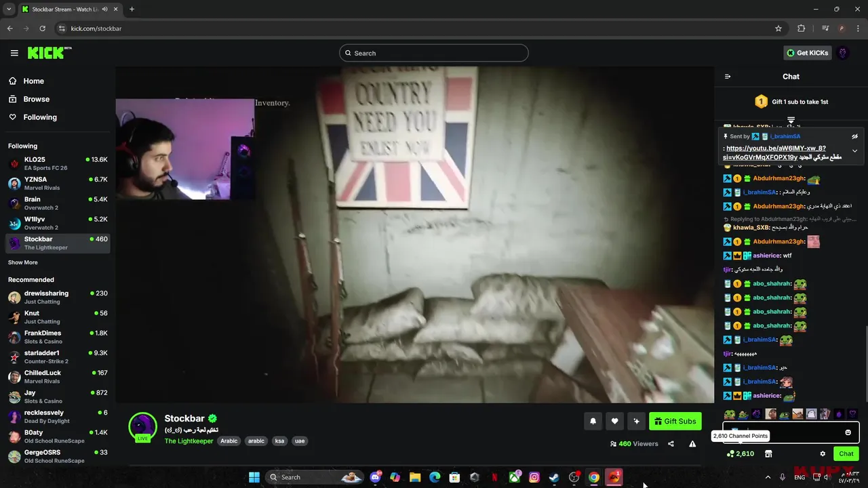Collapse leaderboard with down-arrow handle

tap(791, 120)
